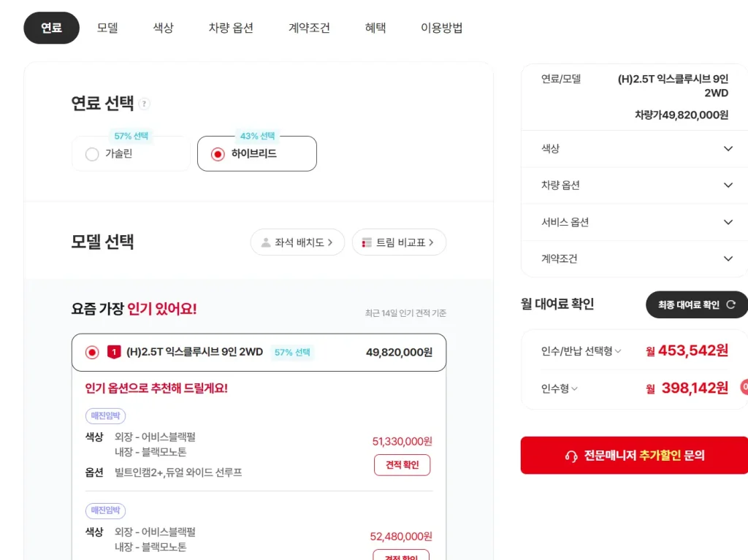
Task: Click the help icon next to 연료 선택
Action: (145, 104)
